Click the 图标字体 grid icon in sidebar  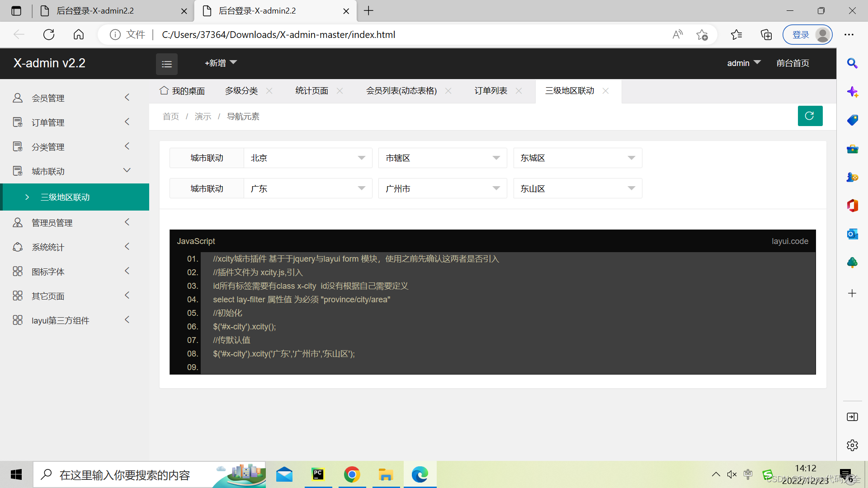(x=18, y=271)
